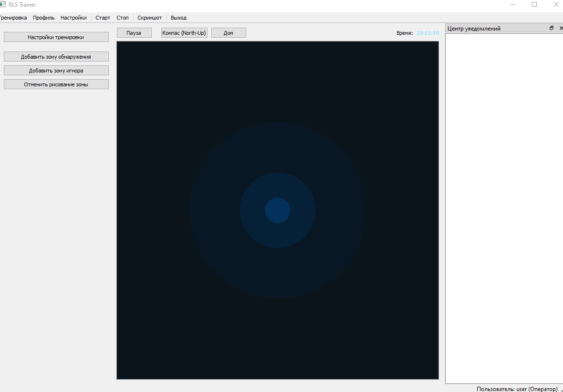Close the RLS Trainer window

point(555,4)
